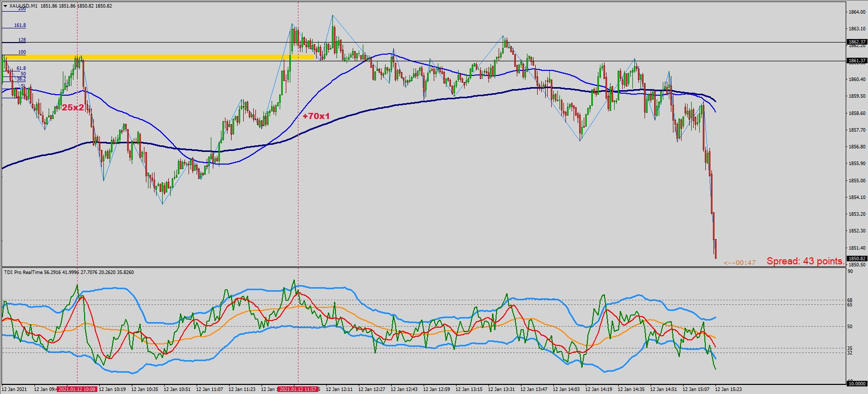Click the red +70x1 text label

tap(316, 116)
